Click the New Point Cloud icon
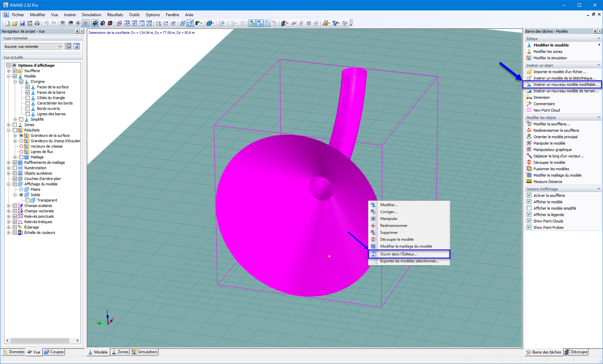 (x=529, y=110)
